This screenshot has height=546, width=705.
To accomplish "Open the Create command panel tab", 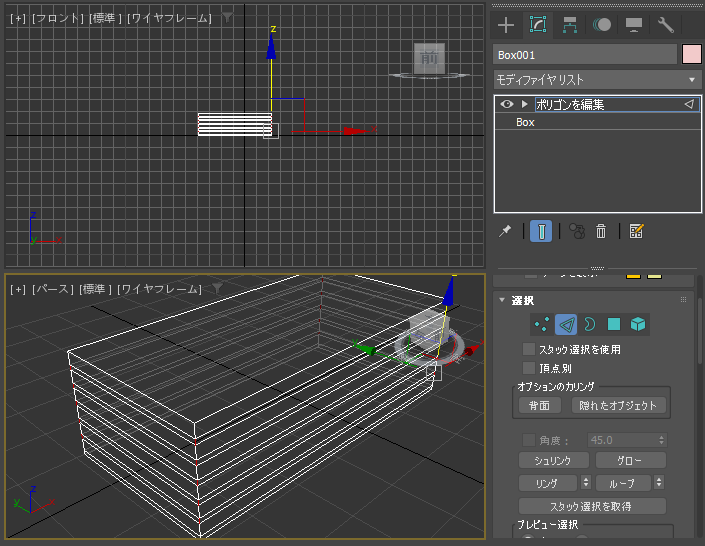I will pyautogui.click(x=506, y=25).
